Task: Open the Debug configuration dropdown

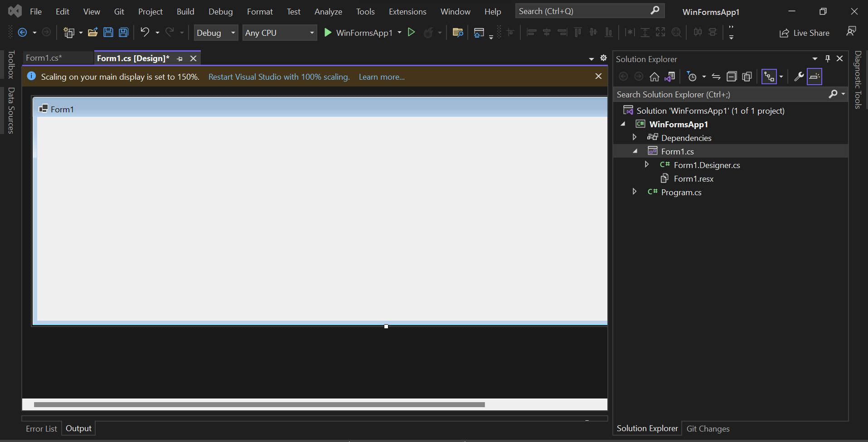Action: pyautogui.click(x=216, y=33)
